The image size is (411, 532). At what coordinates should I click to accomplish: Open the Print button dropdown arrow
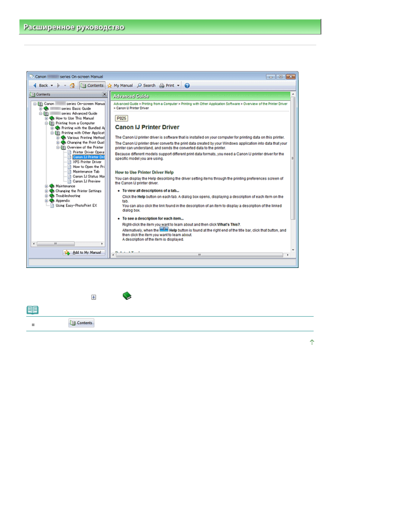(x=178, y=86)
